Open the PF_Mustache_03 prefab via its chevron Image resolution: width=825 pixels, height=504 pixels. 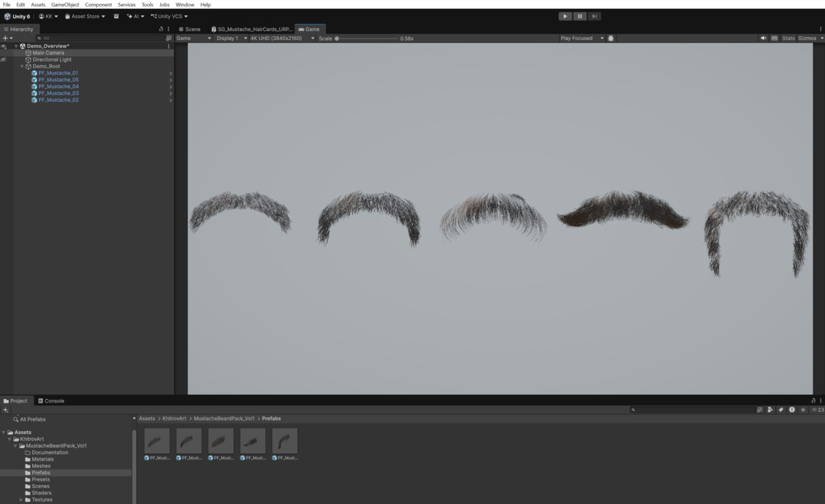tap(170, 93)
